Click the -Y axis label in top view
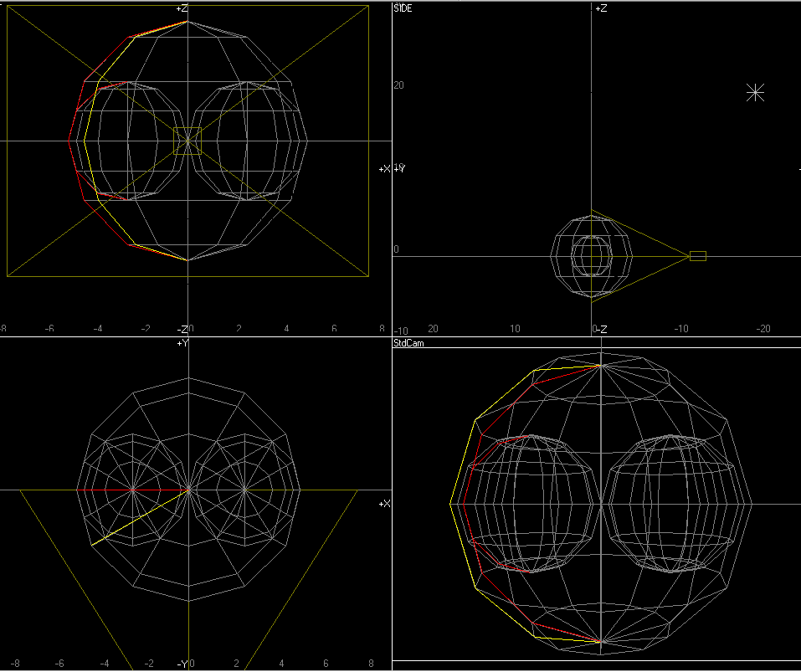This screenshot has height=672, width=801. (182, 664)
